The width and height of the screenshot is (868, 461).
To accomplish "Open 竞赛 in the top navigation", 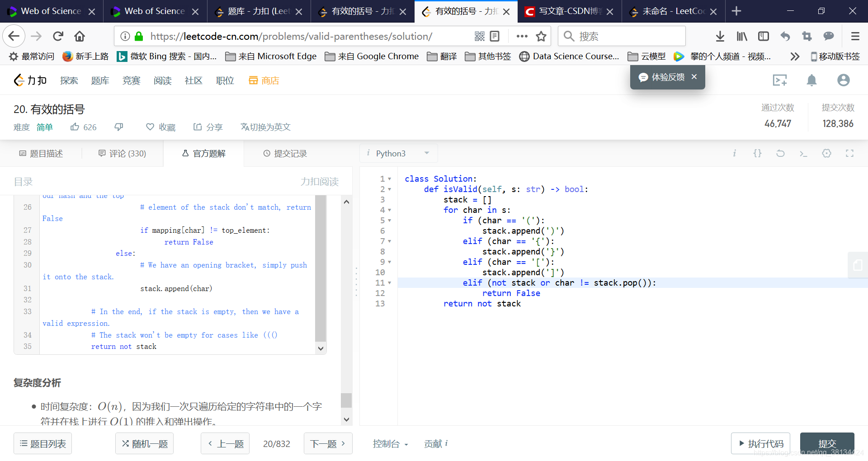I will click(x=131, y=80).
